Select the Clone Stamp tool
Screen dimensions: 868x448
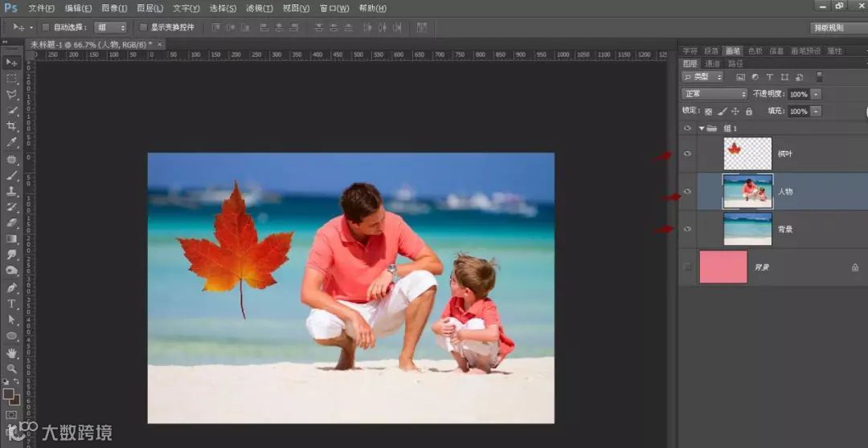(x=11, y=191)
